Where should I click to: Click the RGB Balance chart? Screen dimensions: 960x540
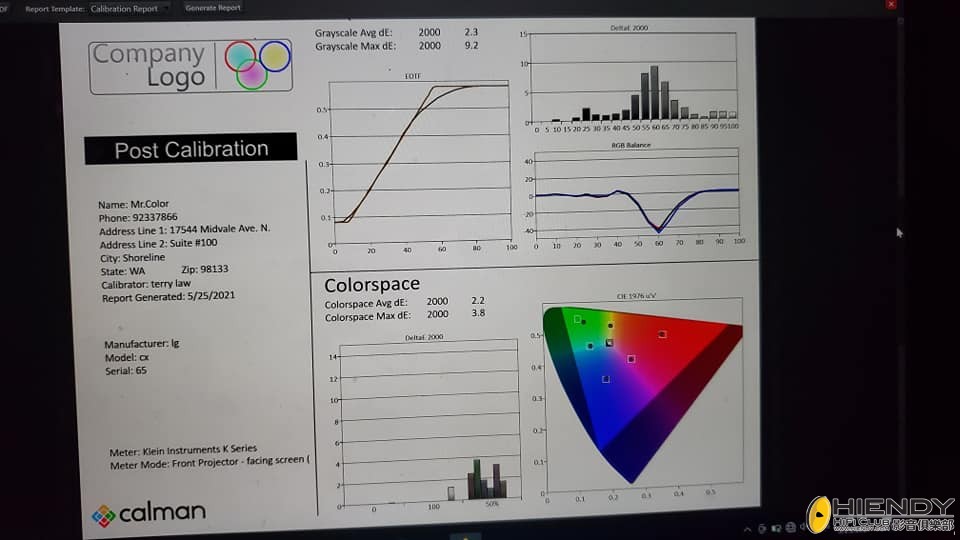click(x=636, y=194)
